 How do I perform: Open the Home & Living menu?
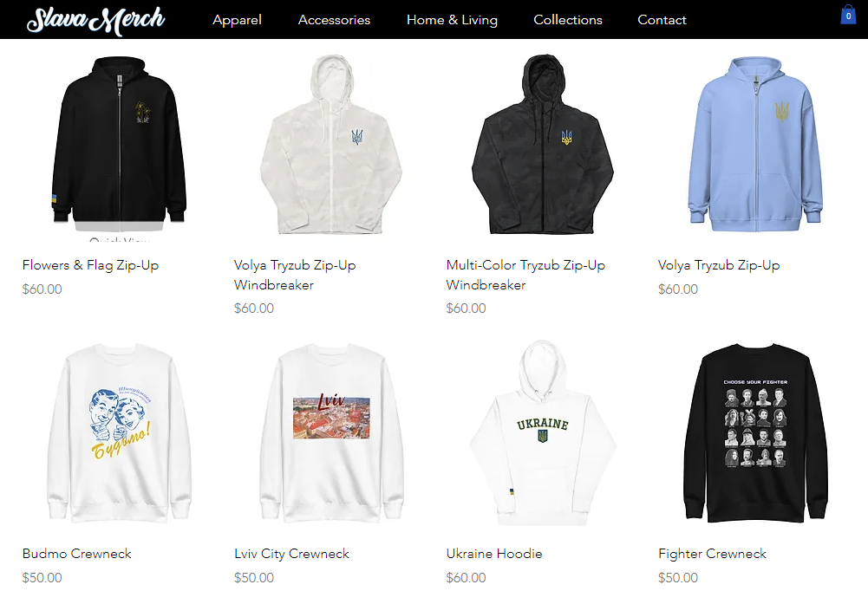[x=452, y=20]
